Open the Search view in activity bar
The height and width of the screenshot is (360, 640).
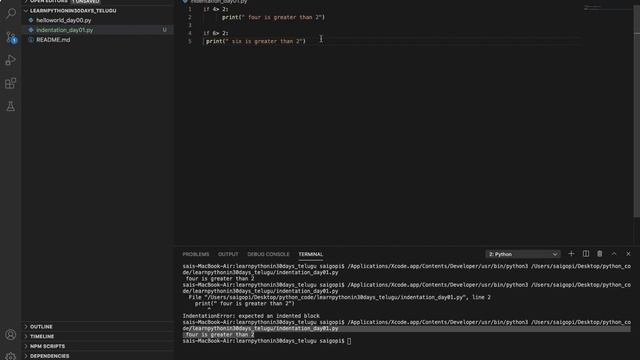tap(11, 13)
